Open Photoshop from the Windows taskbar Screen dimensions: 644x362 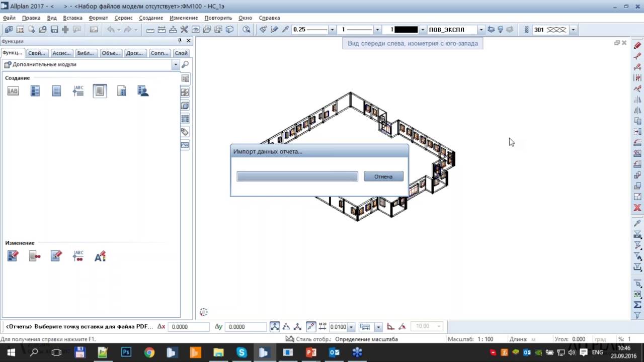tap(126, 352)
